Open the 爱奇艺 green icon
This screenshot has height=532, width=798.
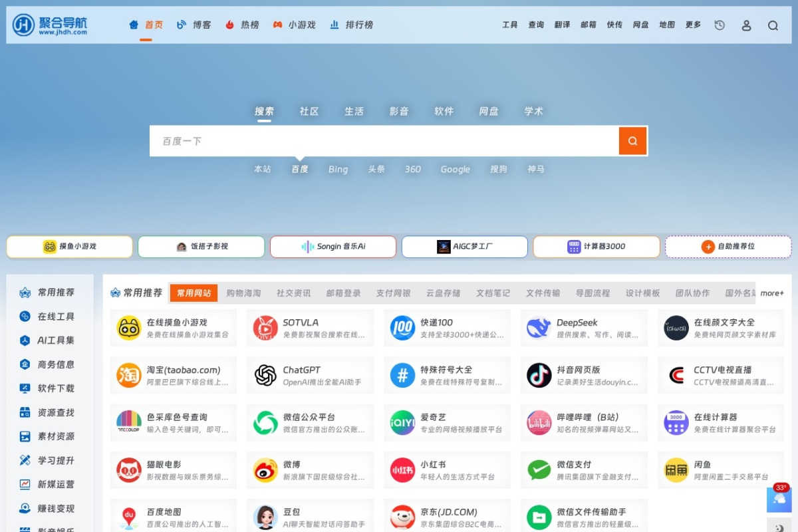click(x=402, y=423)
